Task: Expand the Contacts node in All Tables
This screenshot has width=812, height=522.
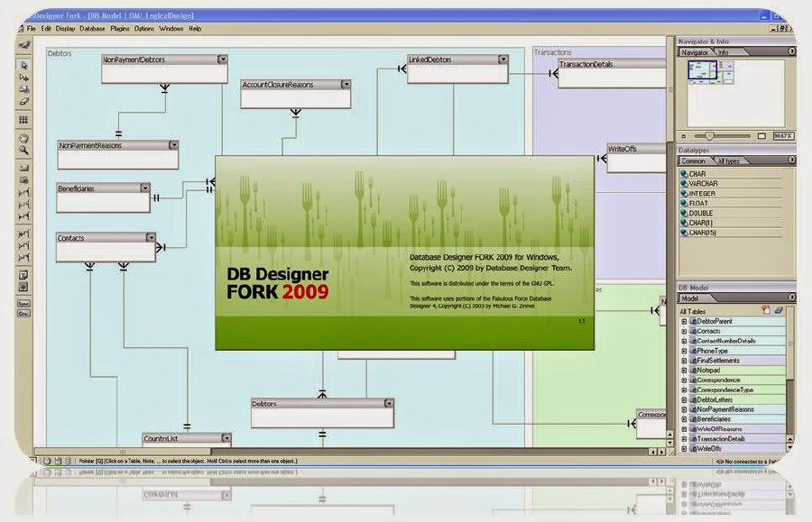Action: (686, 331)
